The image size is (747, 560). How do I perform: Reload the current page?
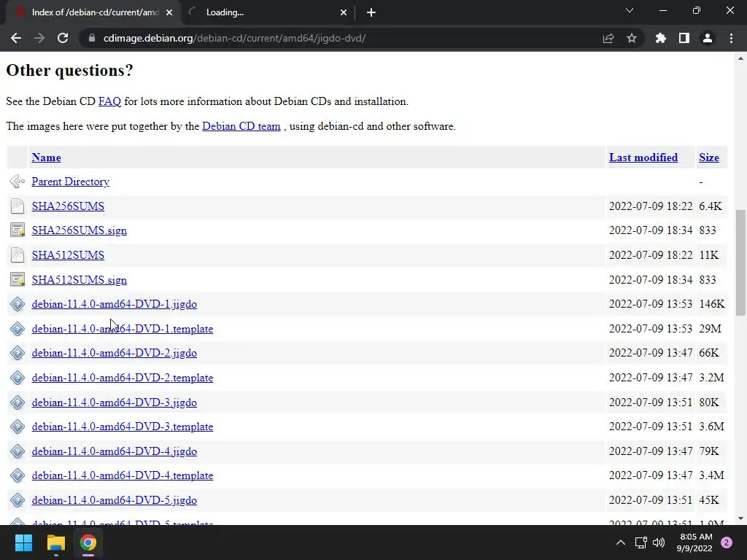point(63,38)
